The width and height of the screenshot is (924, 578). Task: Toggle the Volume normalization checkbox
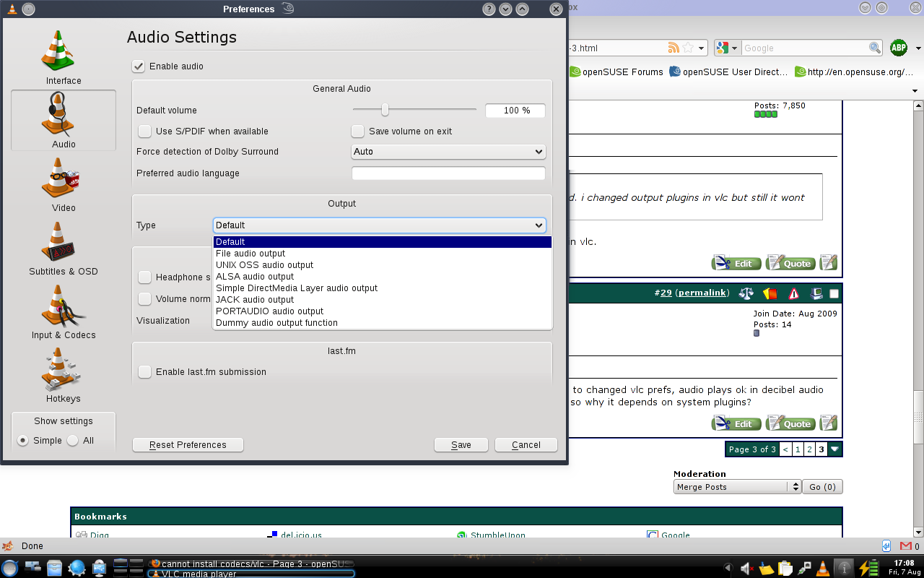tap(145, 298)
